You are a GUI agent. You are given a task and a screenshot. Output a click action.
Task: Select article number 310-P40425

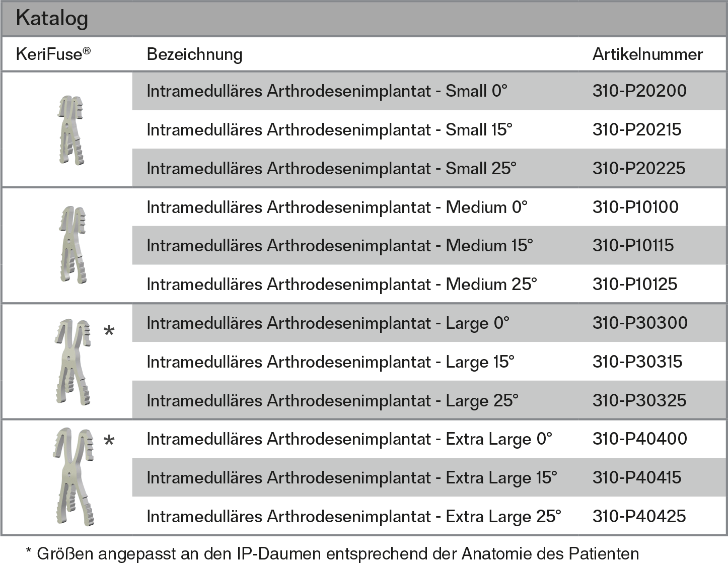click(x=639, y=516)
